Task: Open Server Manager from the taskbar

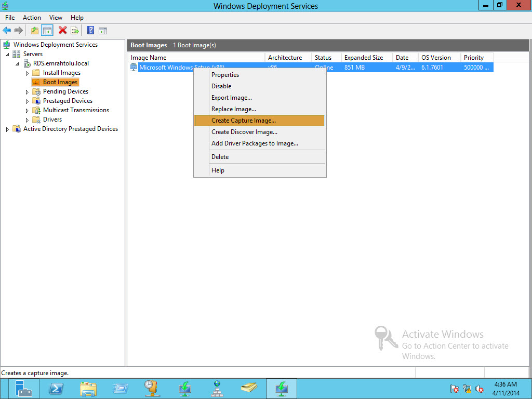Action: (23, 389)
